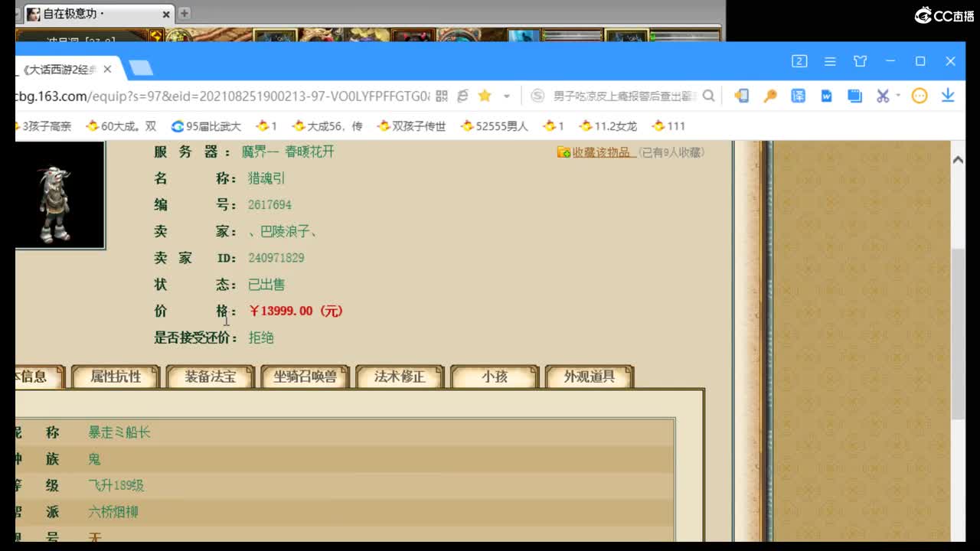Open bookmark 60大成, 双
980x551 pixels.
(x=121, y=126)
